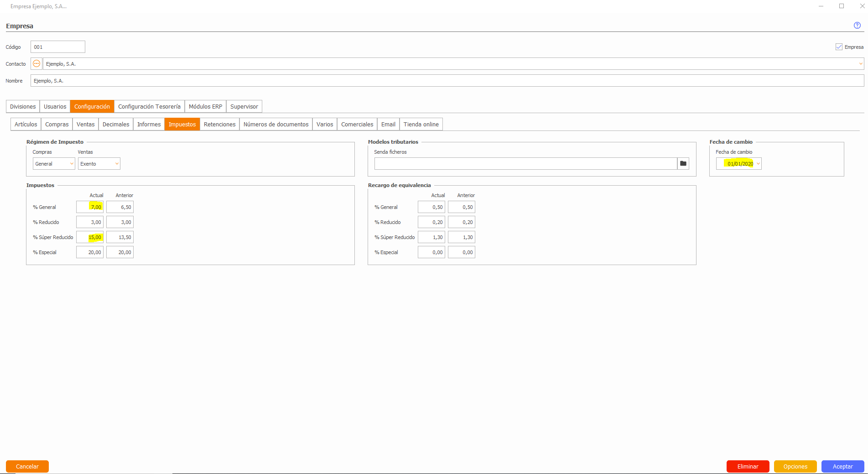Screen dimensions: 868x474
Task: Select the Impuestos sub-tab
Action: tap(182, 125)
